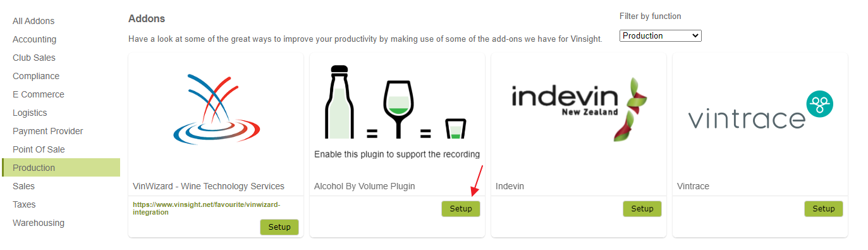868x250 pixels.
Task: Open the Warehousing addons category
Action: coord(39,223)
